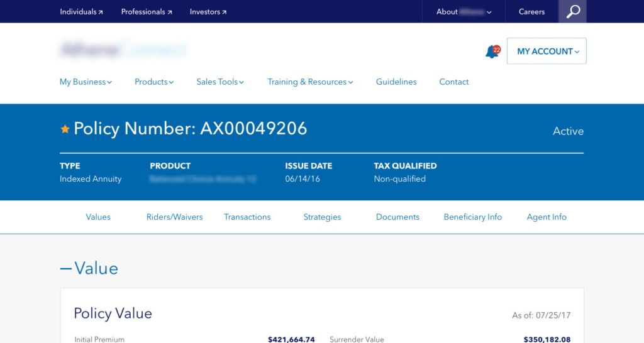644x343 pixels.
Task: Open the Sales Tools dropdown
Action: pyautogui.click(x=220, y=82)
